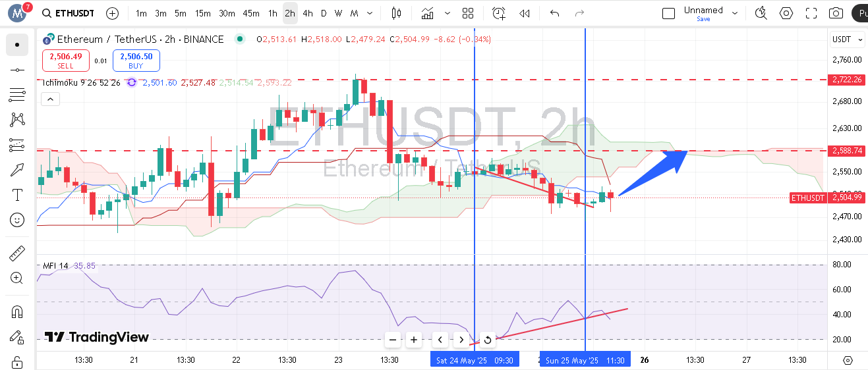Click the ETHUSDT price label on axis
868x370 pixels.
tap(808, 198)
